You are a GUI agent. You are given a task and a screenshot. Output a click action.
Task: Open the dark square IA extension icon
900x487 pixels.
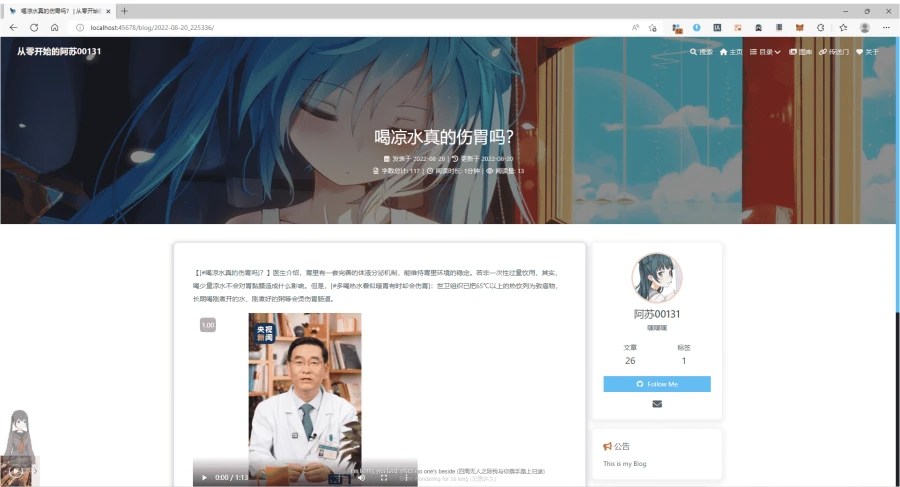coord(717,28)
